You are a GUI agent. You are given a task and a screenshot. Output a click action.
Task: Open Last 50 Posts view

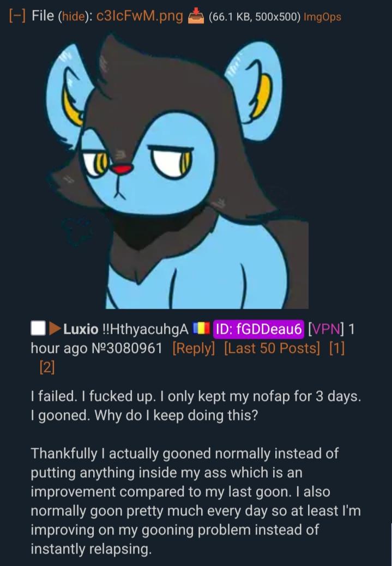coord(272,348)
